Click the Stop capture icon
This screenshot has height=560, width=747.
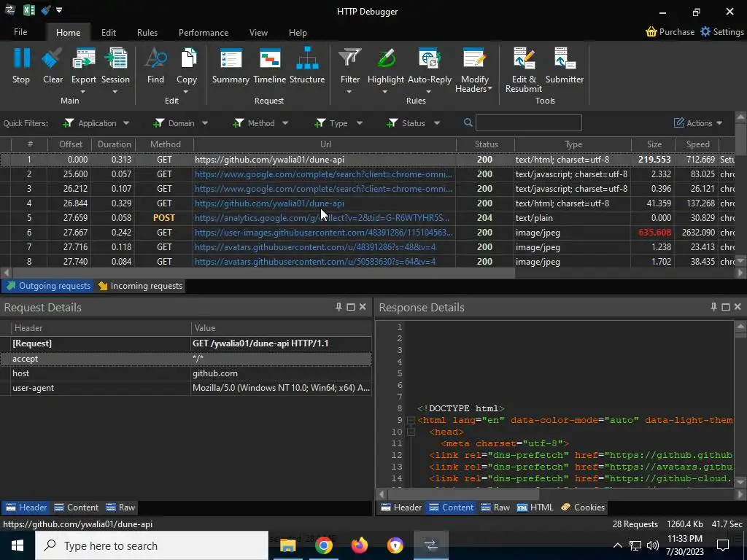pyautogui.click(x=21, y=58)
